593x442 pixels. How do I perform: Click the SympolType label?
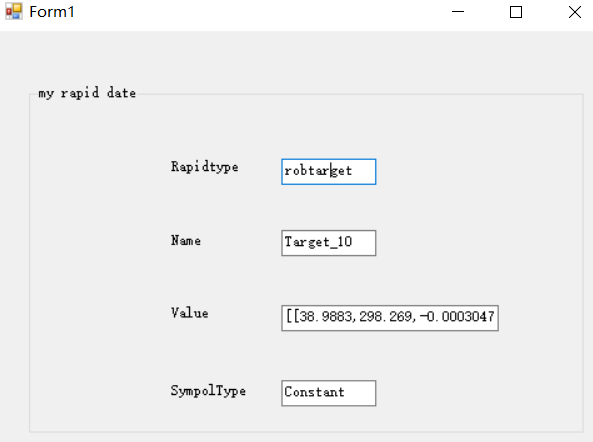pyautogui.click(x=208, y=391)
